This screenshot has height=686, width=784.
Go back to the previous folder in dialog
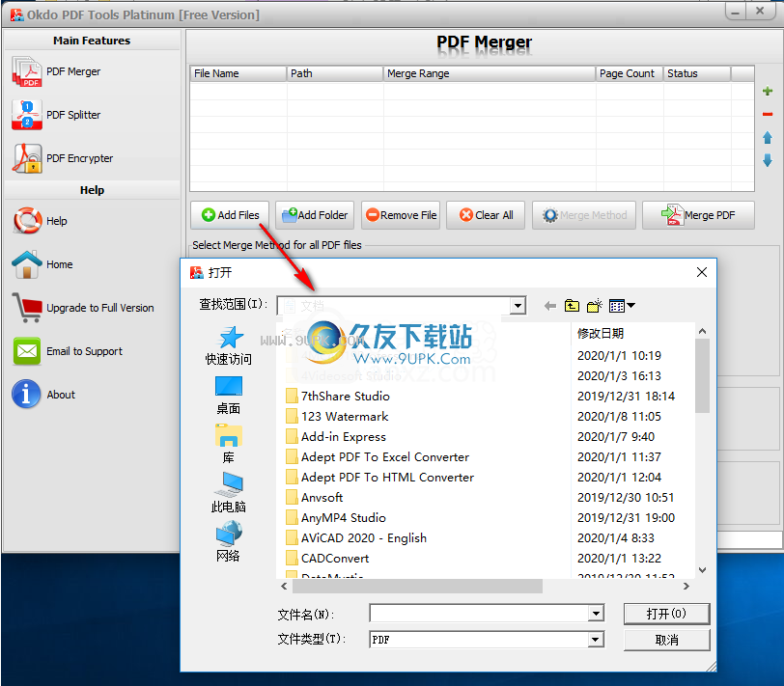pos(550,306)
